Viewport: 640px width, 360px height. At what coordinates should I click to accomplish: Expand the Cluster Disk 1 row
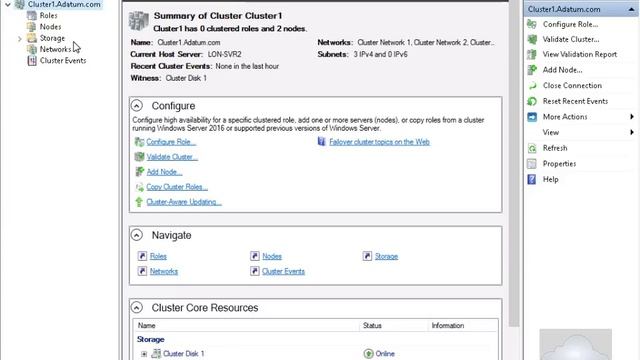144,354
